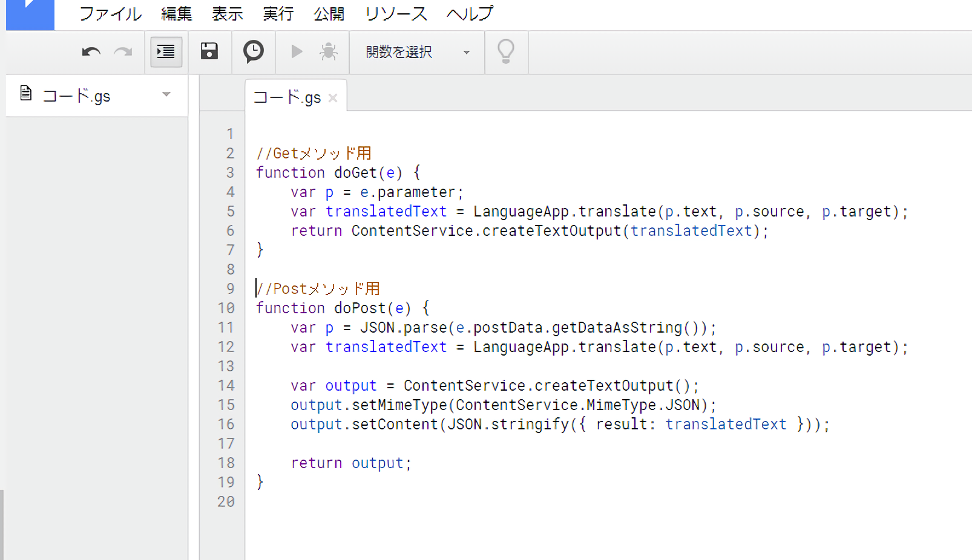Save the script with floppy disk icon
972x560 pixels.
coord(209,51)
